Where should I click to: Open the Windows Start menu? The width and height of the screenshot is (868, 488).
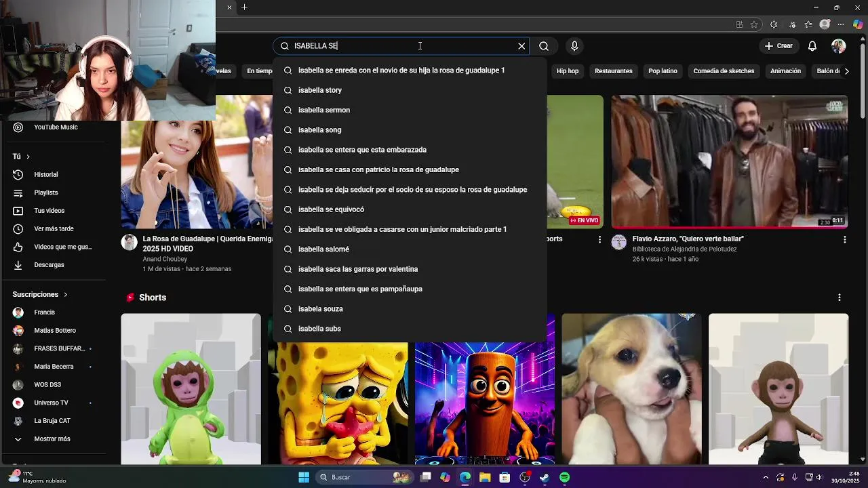pyautogui.click(x=304, y=477)
